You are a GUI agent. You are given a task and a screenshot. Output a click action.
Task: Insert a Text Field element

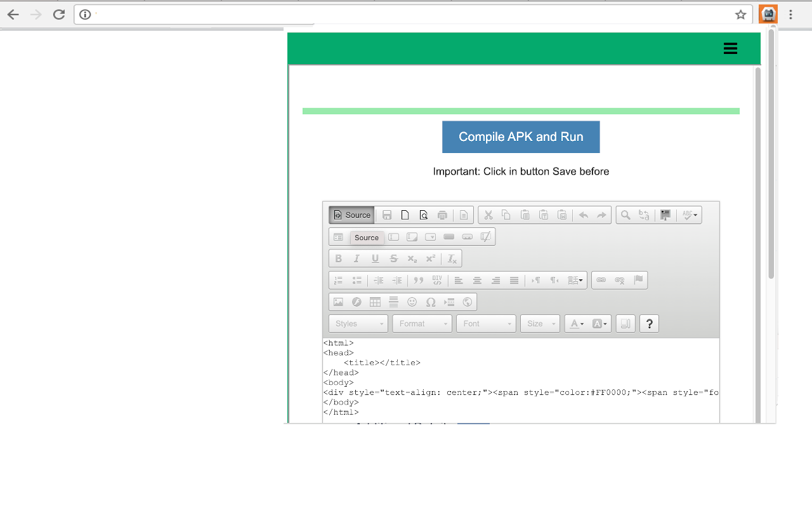[394, 237]
